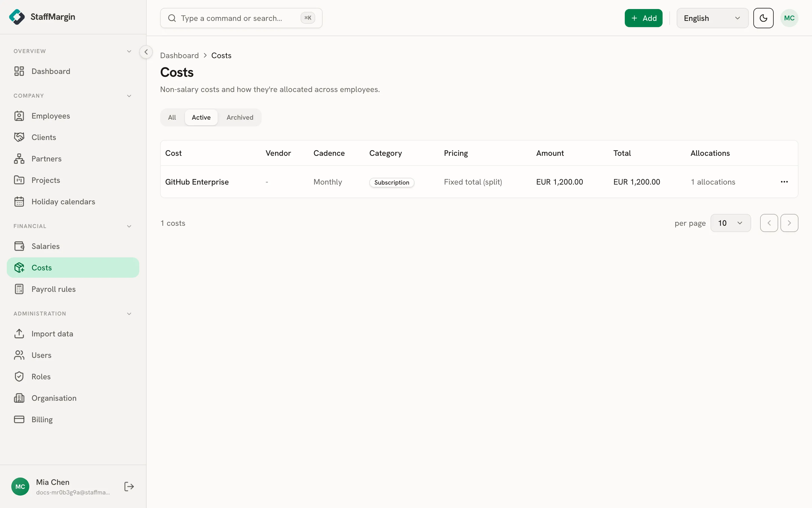The height and width of the screenshot is (508, 812).
Task: Switch to the All tab
Action: 172,117
